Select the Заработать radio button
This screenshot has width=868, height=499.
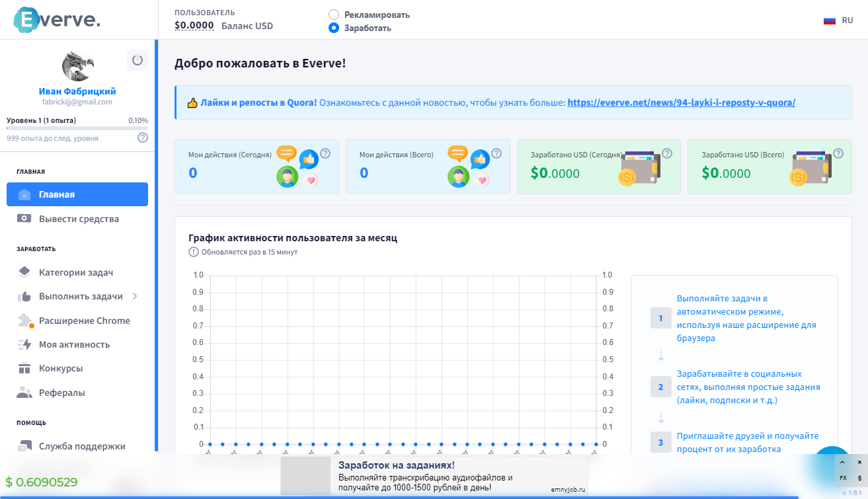pyautogui.click(x=334, y=28)
